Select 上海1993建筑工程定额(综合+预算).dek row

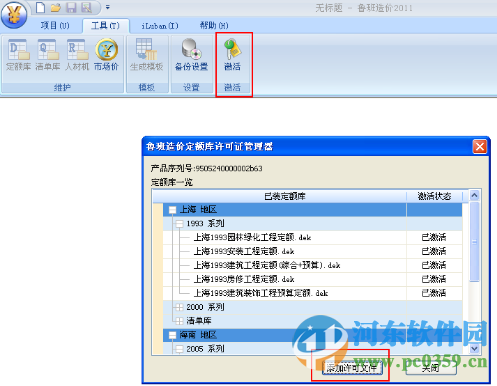coord(312,265)
